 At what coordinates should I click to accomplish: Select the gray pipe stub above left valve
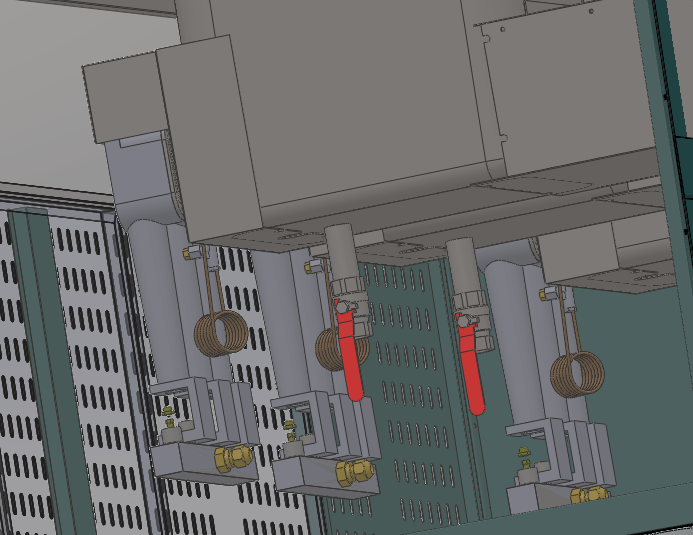click(341, 251)
